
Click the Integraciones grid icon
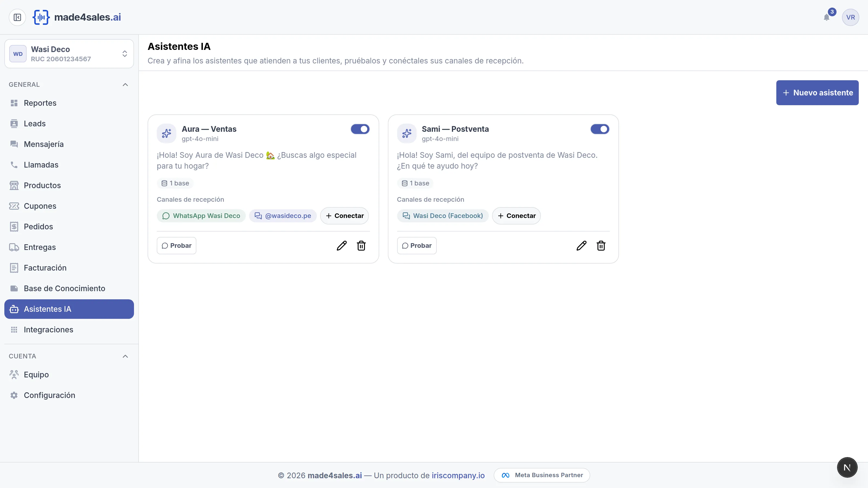pyautogui.click(x=14, y=330)
